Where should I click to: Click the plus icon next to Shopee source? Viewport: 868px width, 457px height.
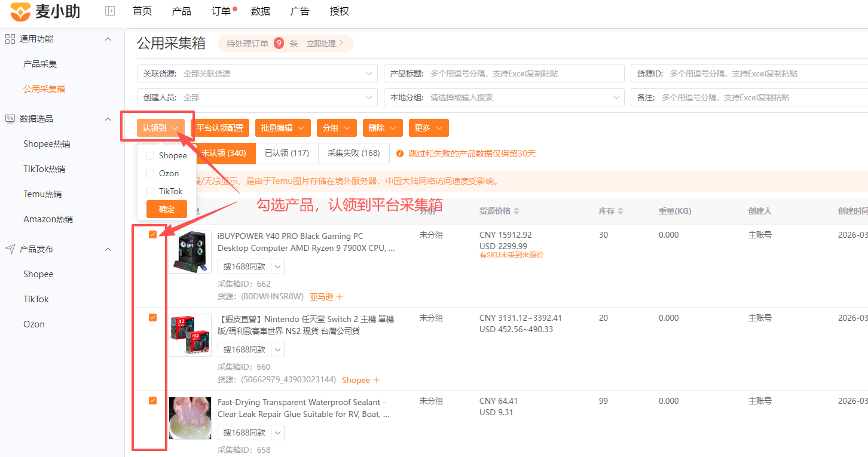(x=377, y=380)
